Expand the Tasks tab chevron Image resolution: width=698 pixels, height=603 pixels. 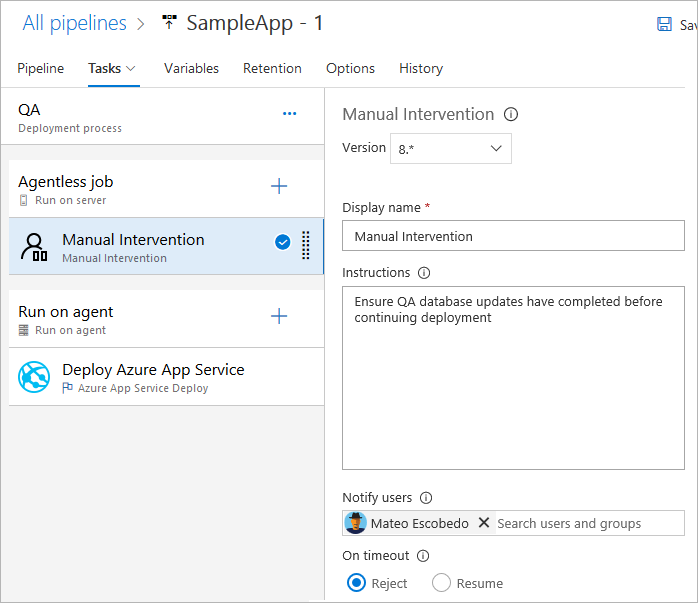tap(130, 69)
